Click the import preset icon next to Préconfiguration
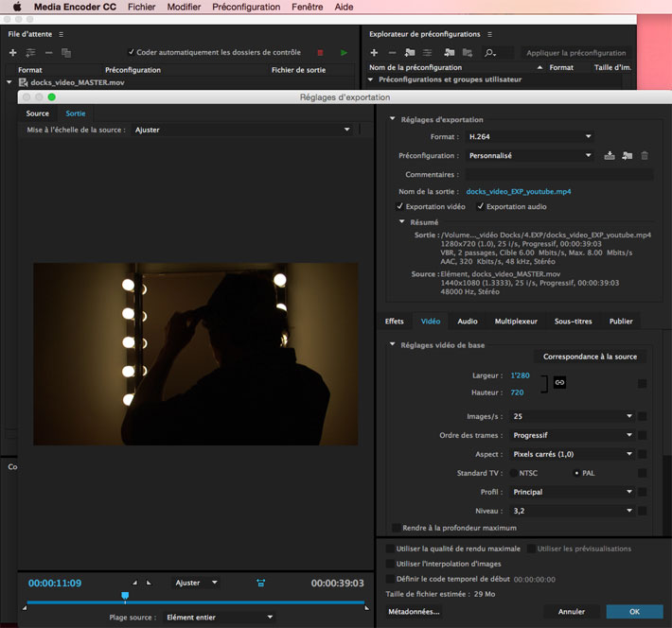672x628 pixels. click(627, 155)
